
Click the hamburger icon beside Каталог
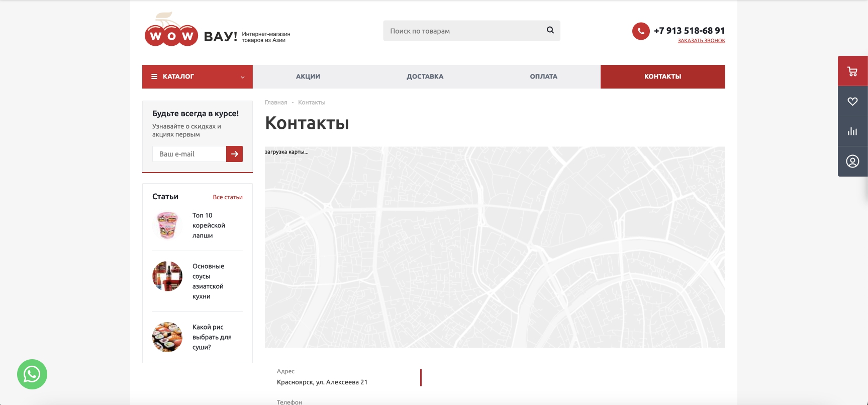point(154,76)
